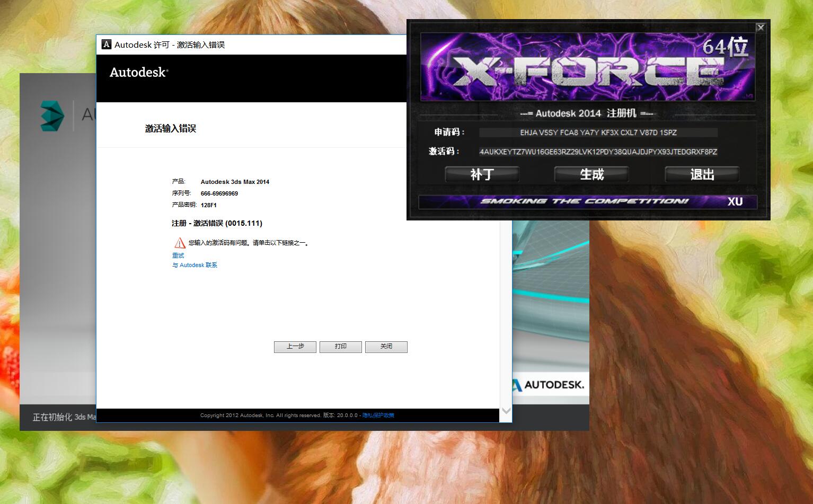Click the '正在初始化 3ds Ma' status text
This screenshot has height=504, width=813.
pos(64,417)
